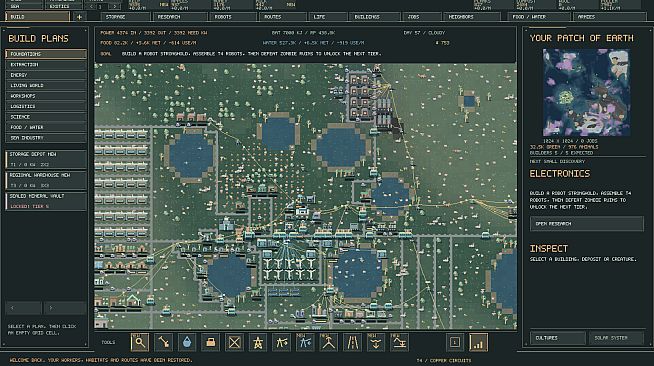Select the Sea Industry build category
Image resolution: width=654 pixels, height=366 pixels.
click(46, 138)
